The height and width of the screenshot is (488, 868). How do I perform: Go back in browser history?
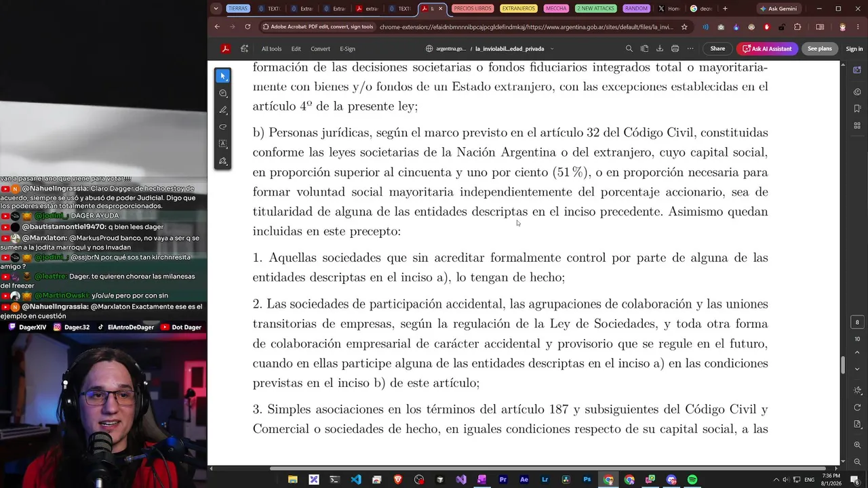[217, 27]
